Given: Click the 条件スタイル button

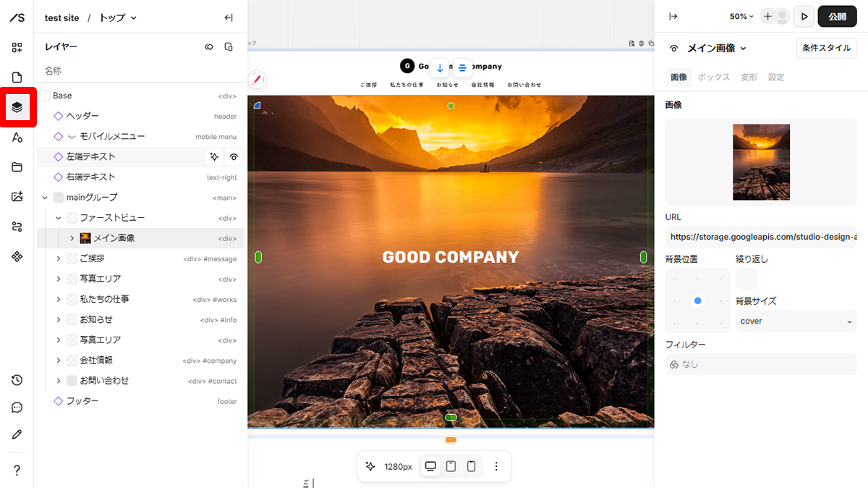Looking at the screenshot, I should coord(826,48).
